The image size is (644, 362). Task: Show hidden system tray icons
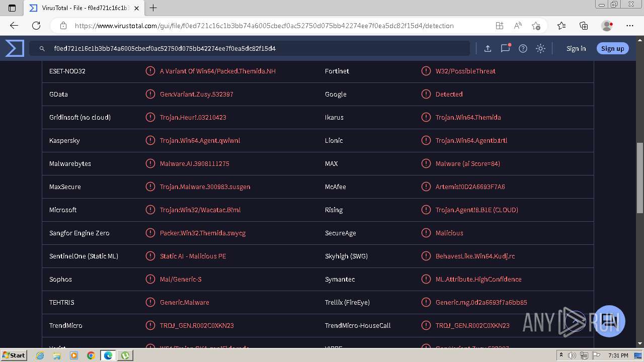click(x=561, y=355)
